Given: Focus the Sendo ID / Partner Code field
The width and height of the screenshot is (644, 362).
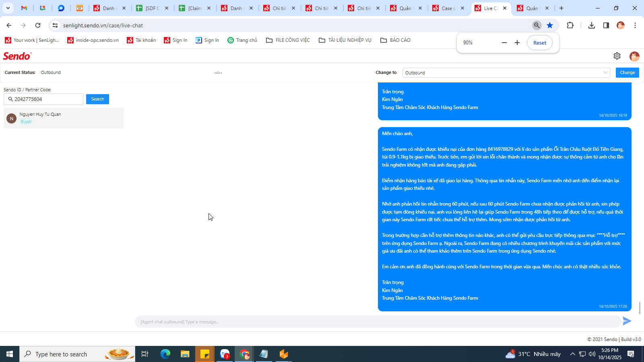Looking at the screenshot, I should click(43, 99).
